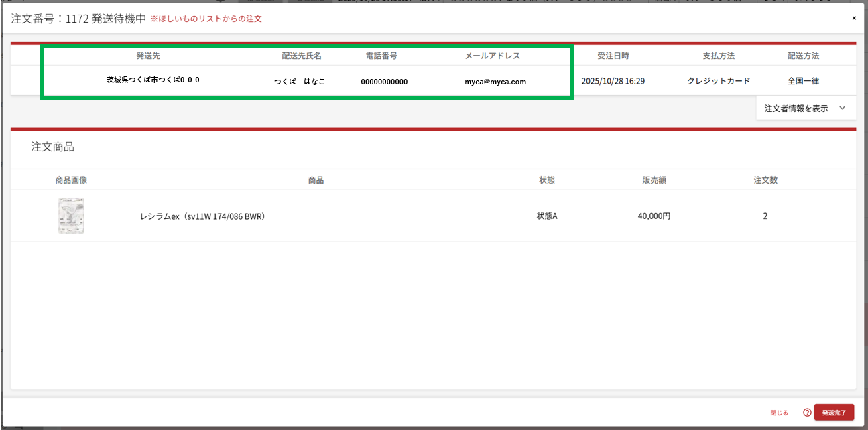This screenshot has width=868, height=430.
Task: Close the order dialog with the × icon
Action: (x=854, y=18)
